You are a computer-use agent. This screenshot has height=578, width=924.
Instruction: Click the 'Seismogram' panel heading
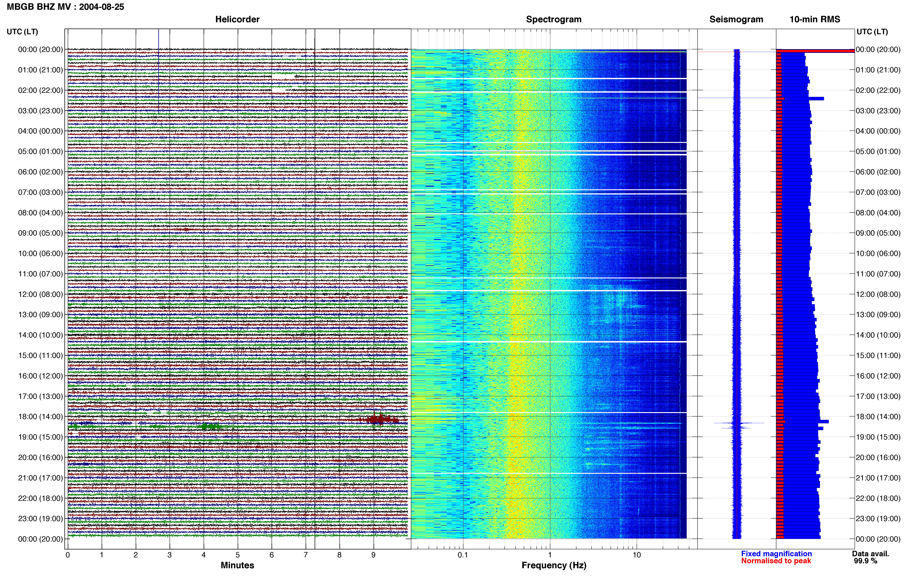(736, 20)
